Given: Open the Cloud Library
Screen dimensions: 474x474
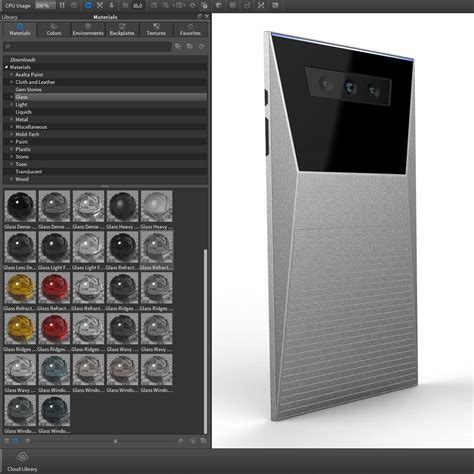Looking at the screenshot, I should [22, 461].
